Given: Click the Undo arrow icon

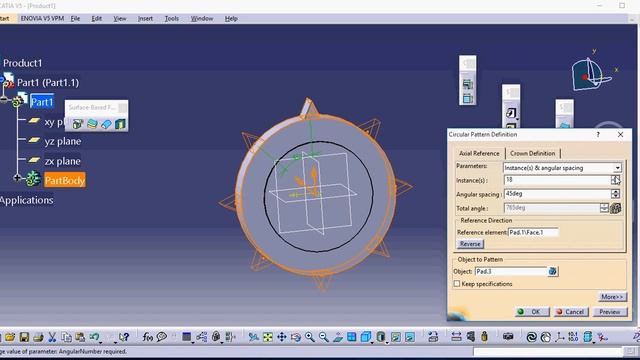Looking at the screenshot, I should 94,337.
